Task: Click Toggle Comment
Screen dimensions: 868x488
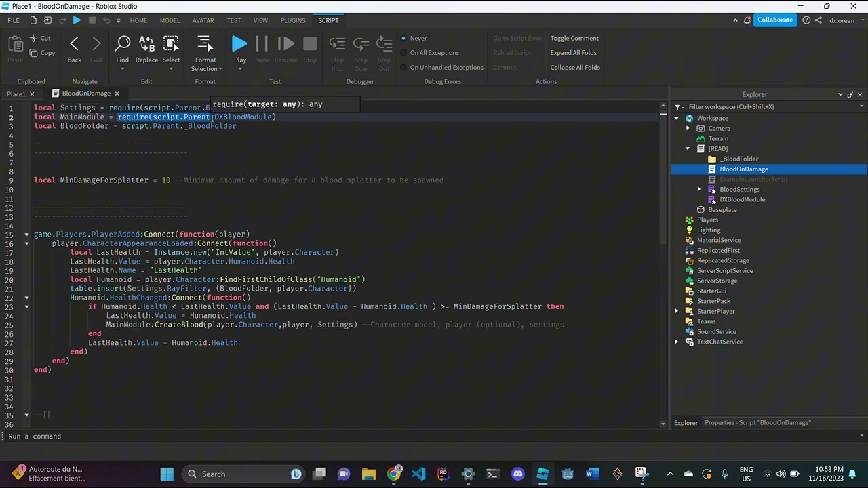Action: coord(574,38)
